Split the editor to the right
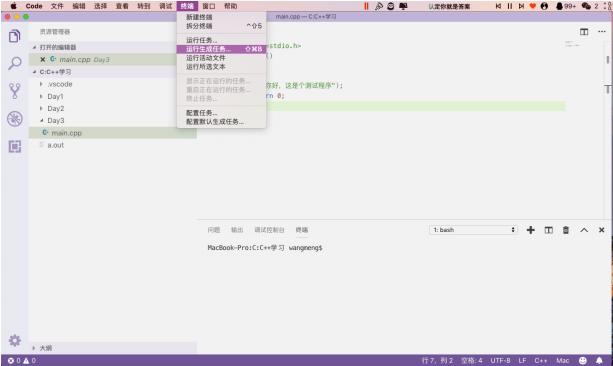 pyautogui.click(x=584, y=32)
